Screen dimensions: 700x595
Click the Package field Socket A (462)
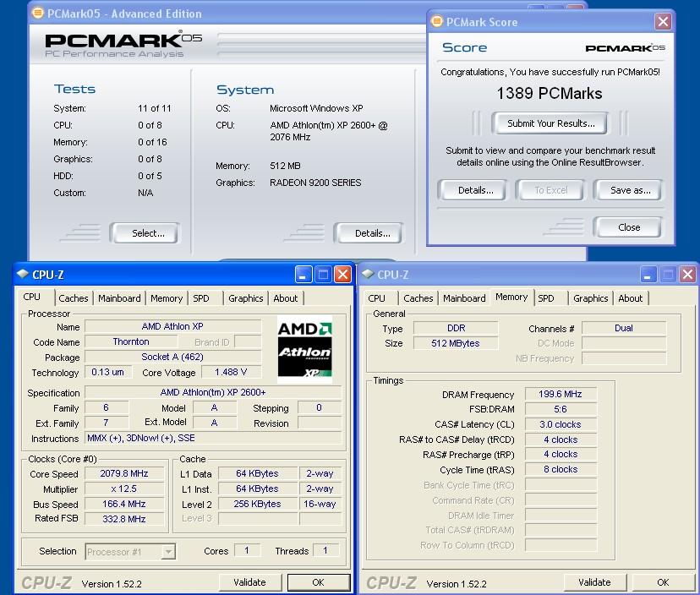click(x=172, y=358)
